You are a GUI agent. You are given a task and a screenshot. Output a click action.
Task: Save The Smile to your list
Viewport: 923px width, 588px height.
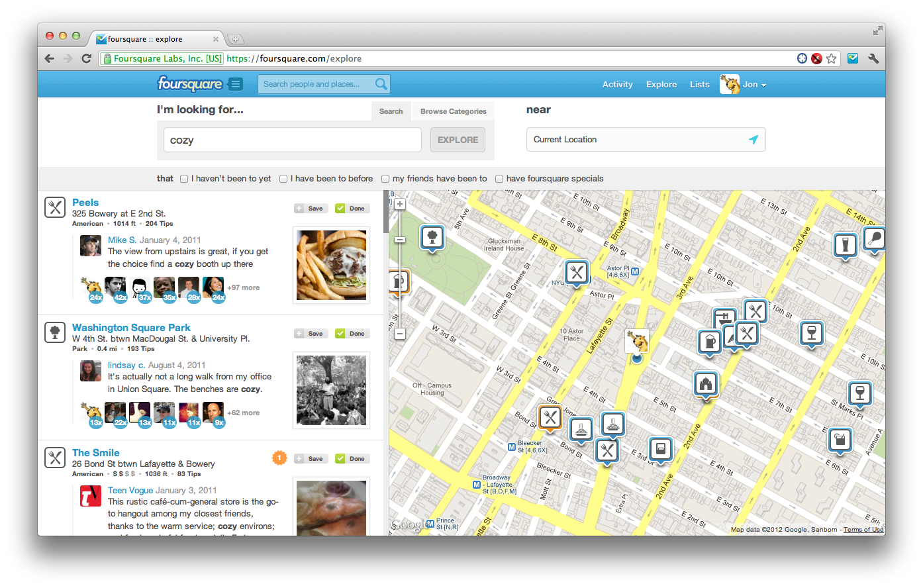[x=311, y=459]
